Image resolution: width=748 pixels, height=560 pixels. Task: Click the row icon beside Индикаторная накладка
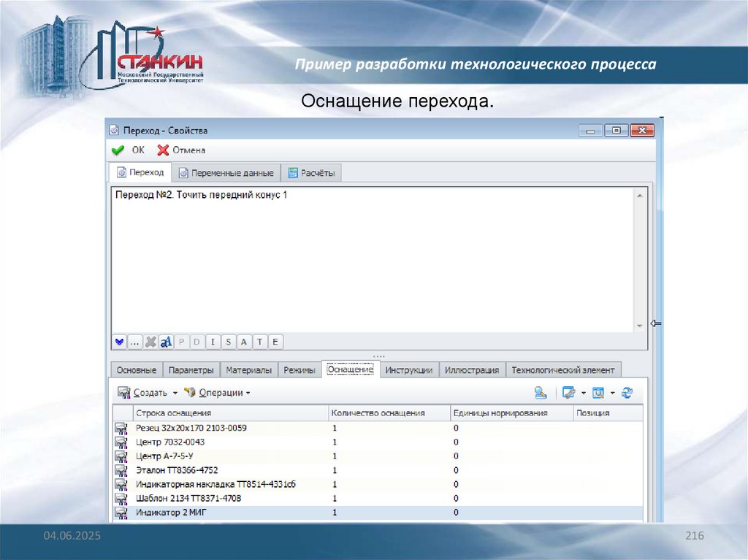(121, 485)
